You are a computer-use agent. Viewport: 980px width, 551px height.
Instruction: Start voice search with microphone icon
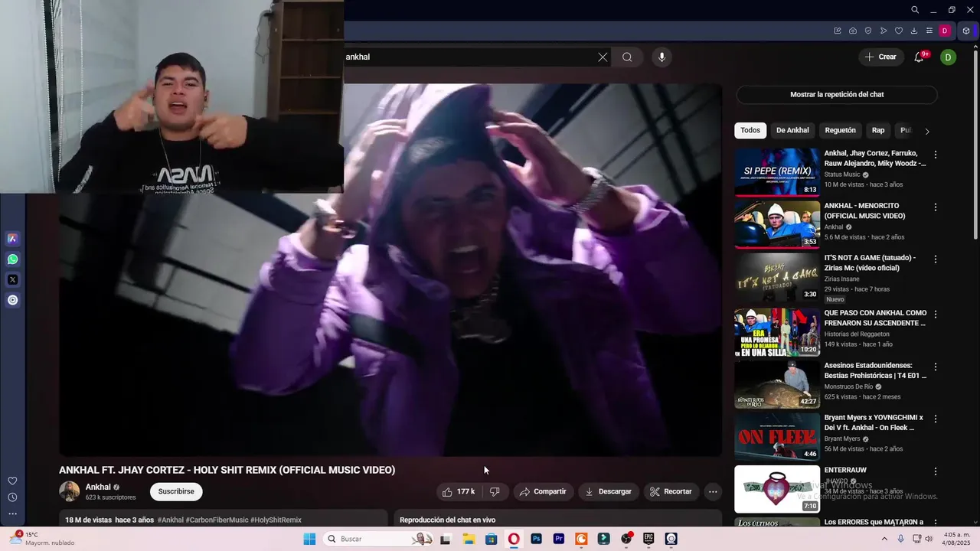click(661, 57)
